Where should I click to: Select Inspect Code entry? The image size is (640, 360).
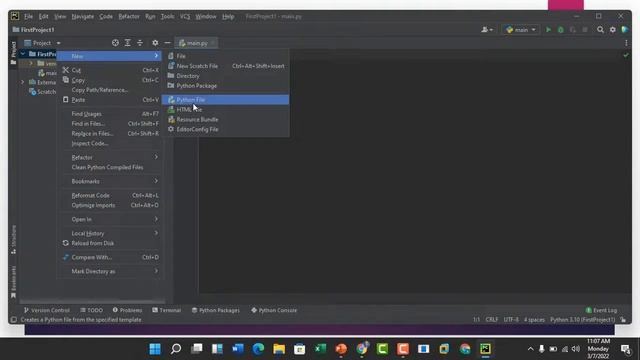pos(110,143)
